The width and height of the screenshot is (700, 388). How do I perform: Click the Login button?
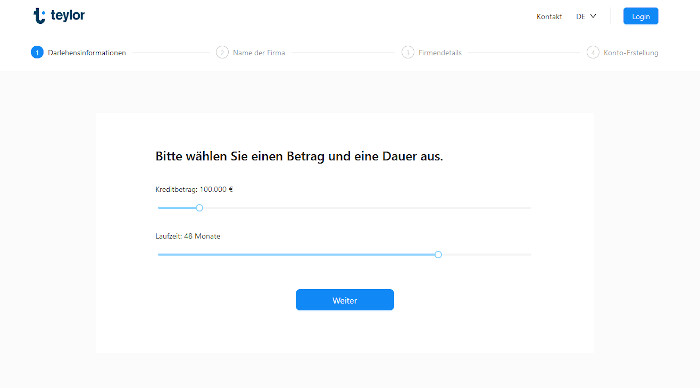[x=641, y=16]
